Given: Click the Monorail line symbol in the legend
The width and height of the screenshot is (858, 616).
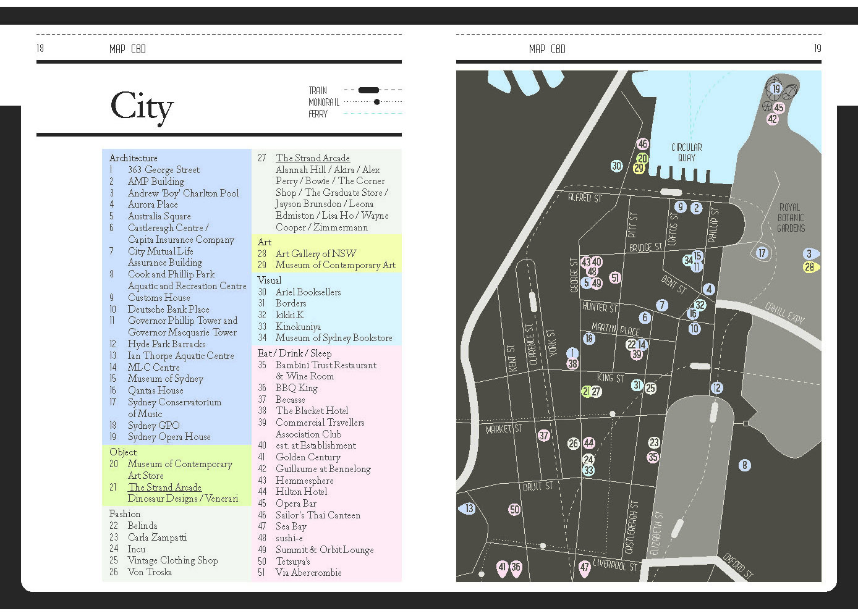Looking at the screenshot, I should (373, 102).
